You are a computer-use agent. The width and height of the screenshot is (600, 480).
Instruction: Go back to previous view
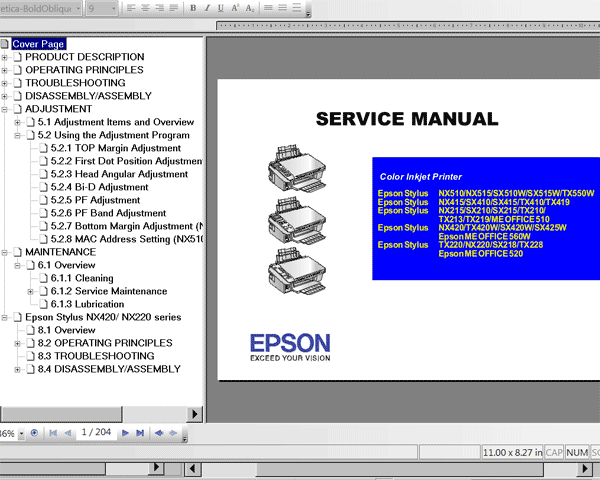[x=159, y=433]
